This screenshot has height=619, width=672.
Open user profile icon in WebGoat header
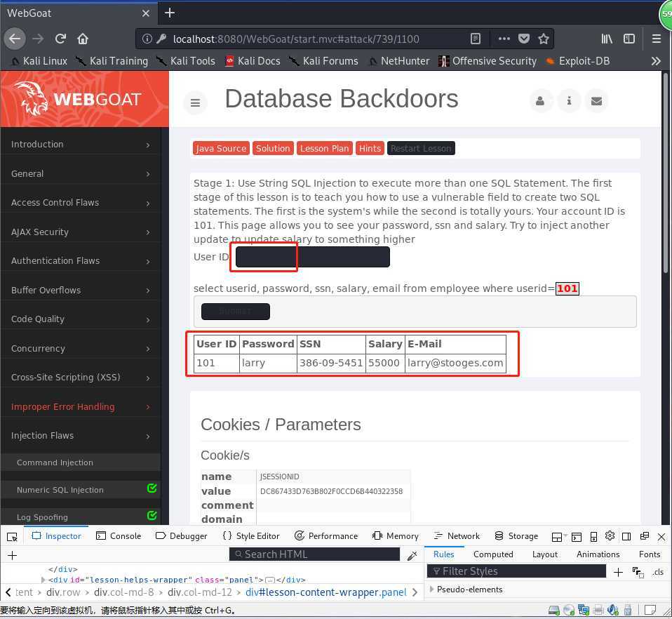(540, 101)
